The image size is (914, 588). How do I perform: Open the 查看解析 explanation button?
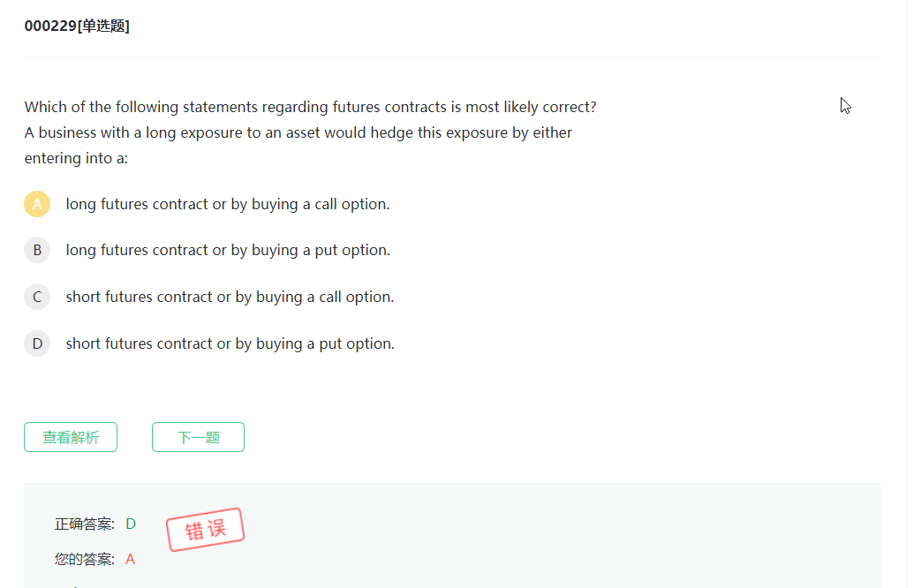click(x=71, y=437)
